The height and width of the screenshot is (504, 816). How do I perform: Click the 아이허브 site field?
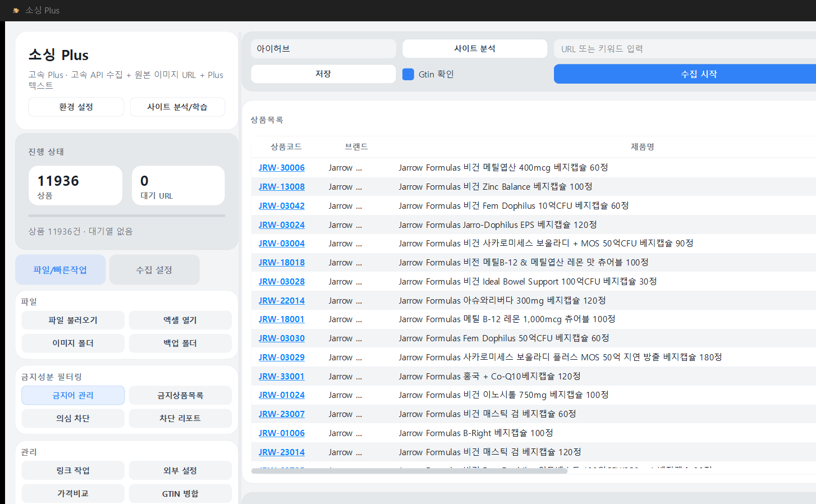(323, 49)
